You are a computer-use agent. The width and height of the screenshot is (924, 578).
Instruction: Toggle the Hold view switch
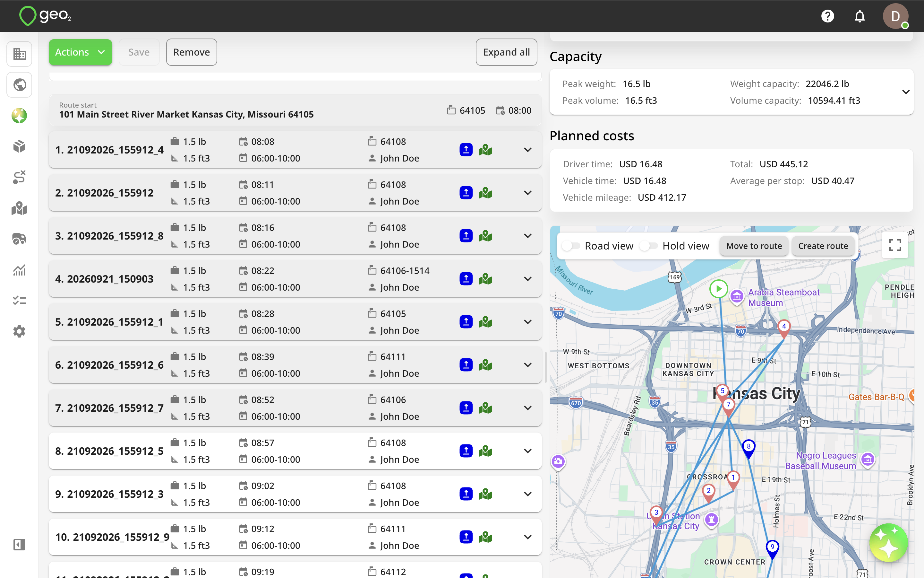(649, 246)
